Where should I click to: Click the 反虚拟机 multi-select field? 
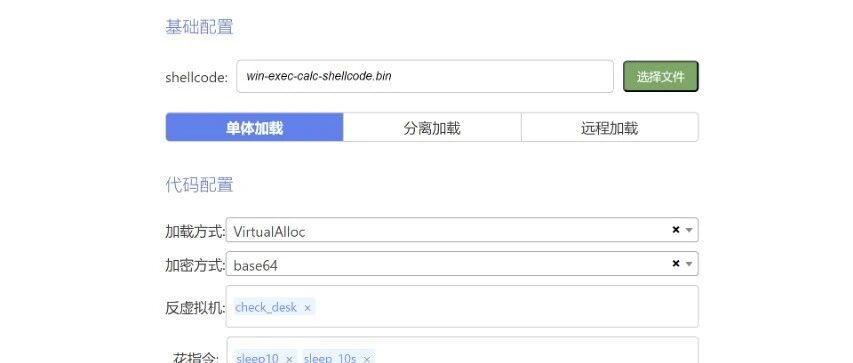pos(462,306)
